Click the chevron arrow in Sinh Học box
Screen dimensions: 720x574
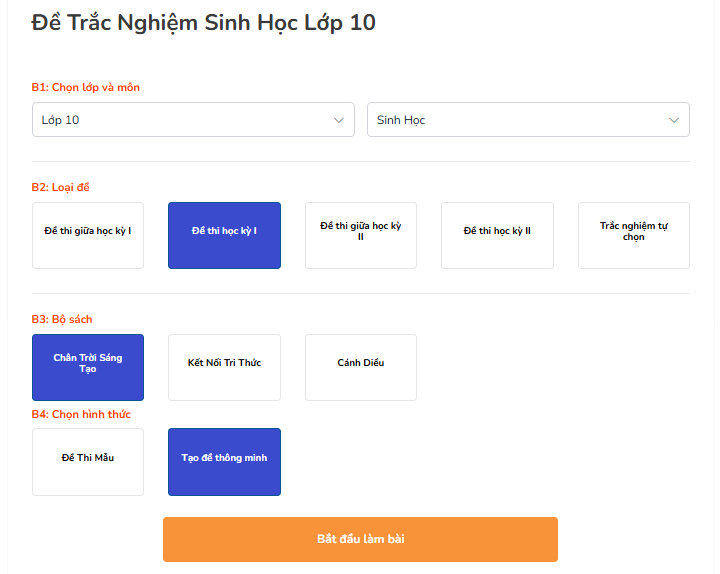[x=674, y=120]
